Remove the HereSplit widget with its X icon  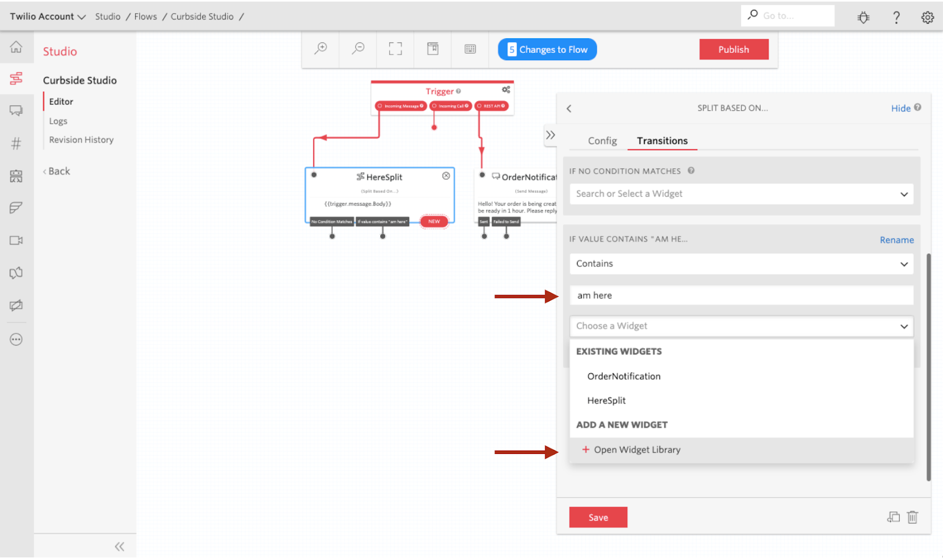point(446,175)
